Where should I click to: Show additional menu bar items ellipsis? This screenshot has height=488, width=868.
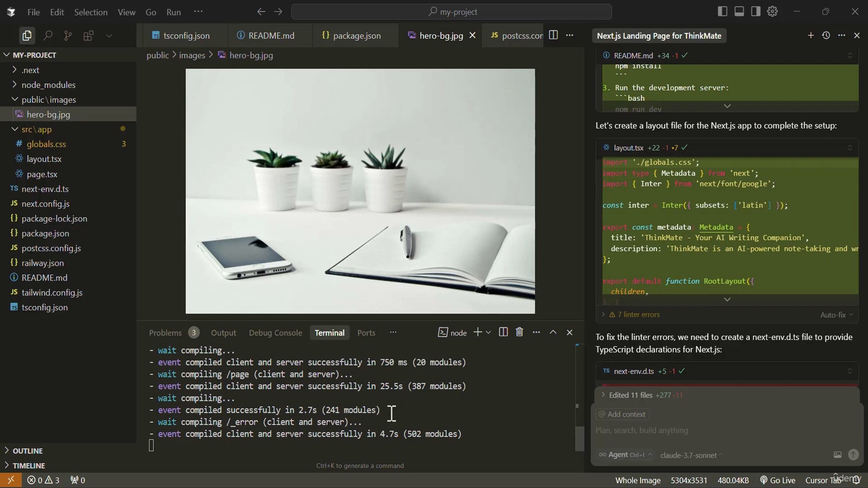[x=198, y=12]
